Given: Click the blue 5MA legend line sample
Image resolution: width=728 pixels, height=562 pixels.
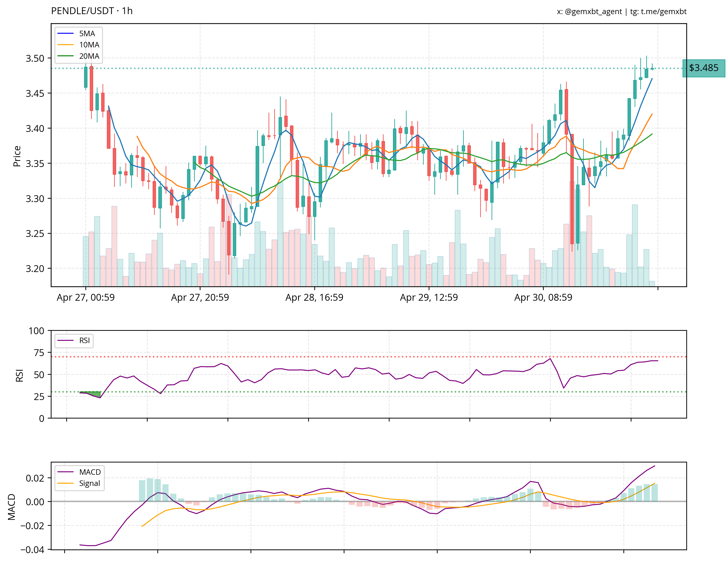Looking at the screenshot, I should (66, 34).
